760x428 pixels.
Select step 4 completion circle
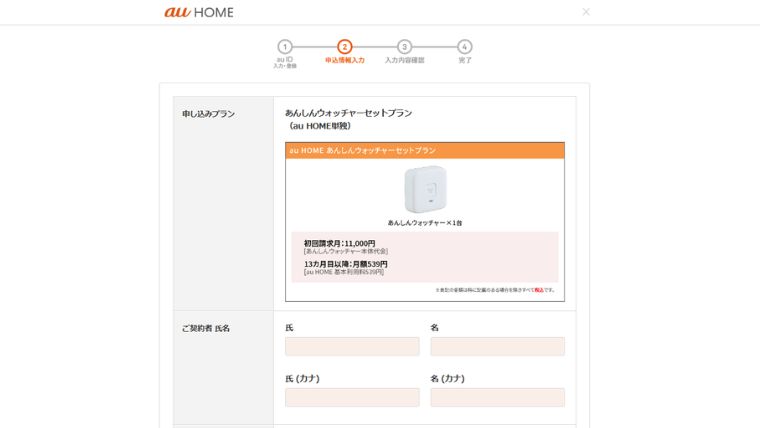click(464, 47)
